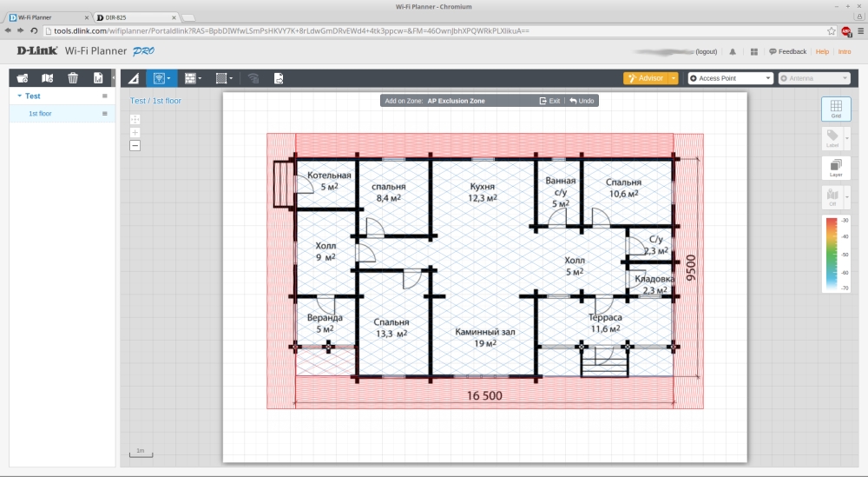Click the signal strength color legend
The height and width of the screenshot is (477, 868).
coord(836,254)
